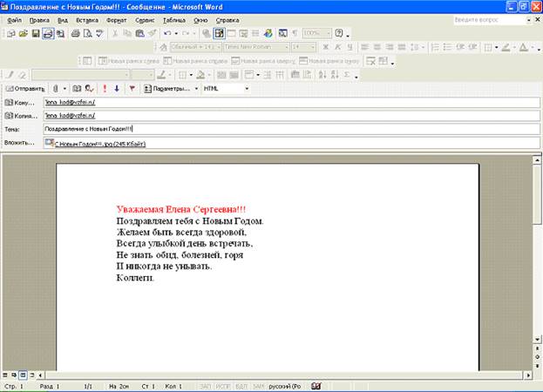
Task: Click the font color A button
Action: point(522,47)
